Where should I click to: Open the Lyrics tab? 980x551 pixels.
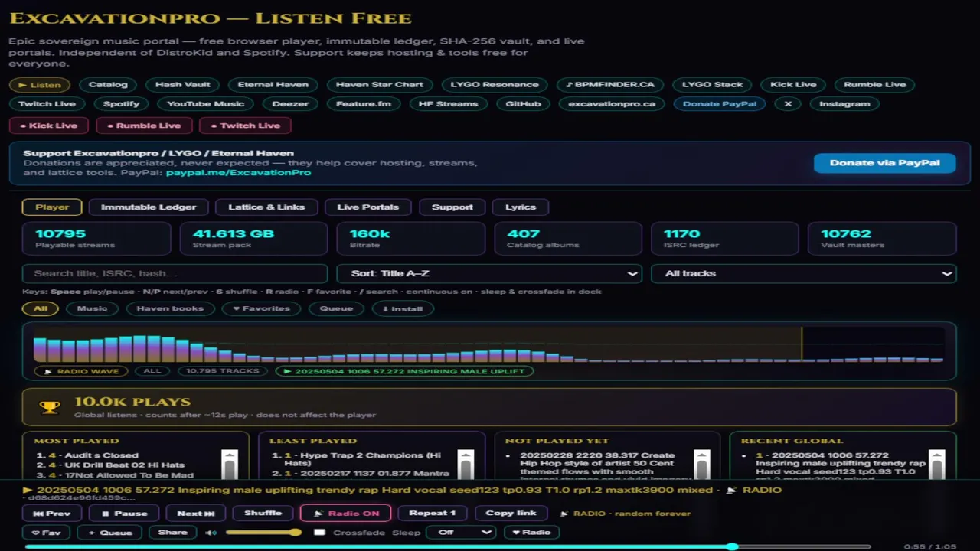coord(521,207)
